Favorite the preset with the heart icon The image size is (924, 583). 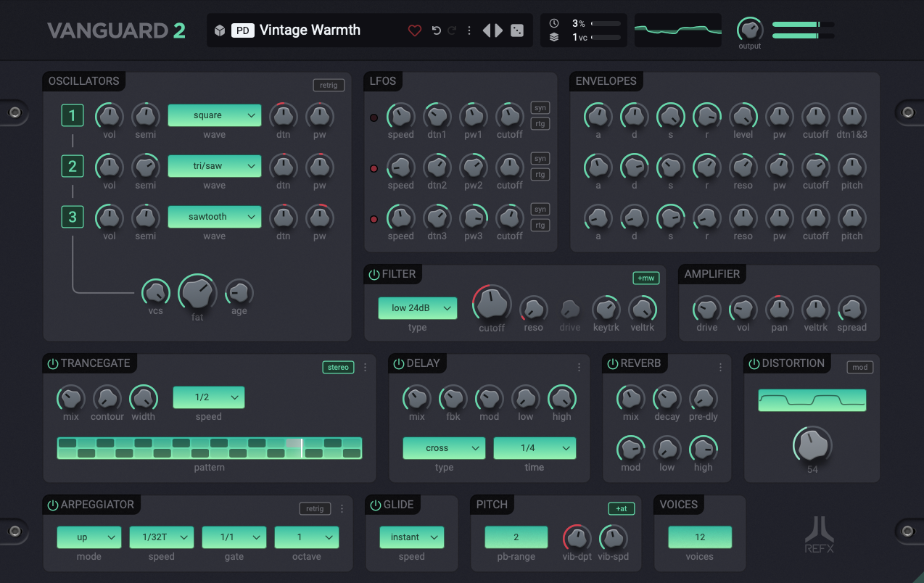(415, 30)
